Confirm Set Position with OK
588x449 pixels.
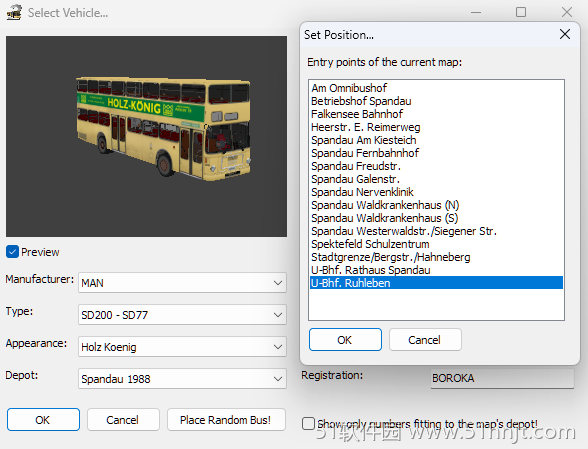(345, 340)
